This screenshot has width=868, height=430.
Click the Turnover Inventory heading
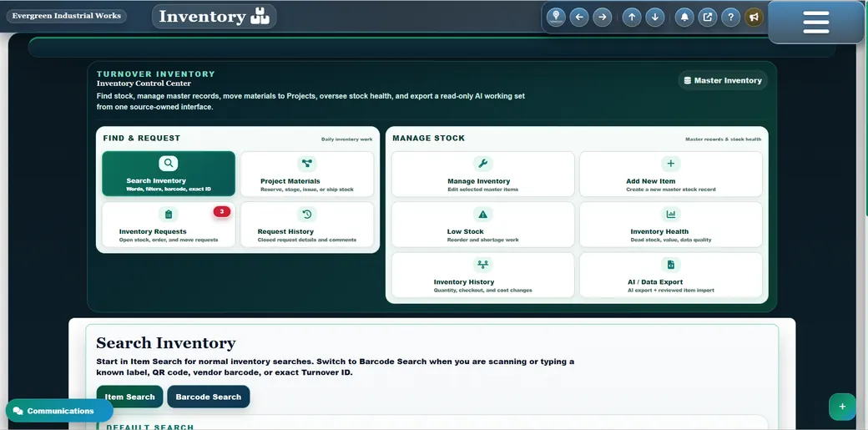point(156,73)
